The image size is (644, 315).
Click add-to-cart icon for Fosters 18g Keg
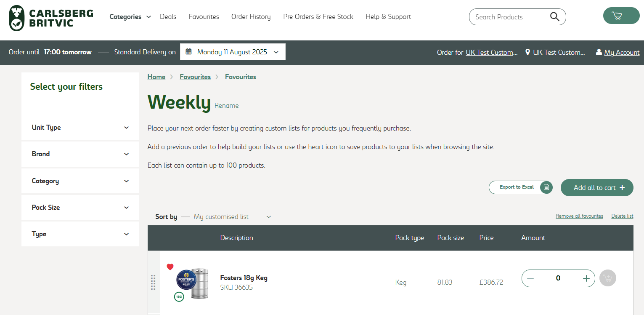(x=607, y=278)
